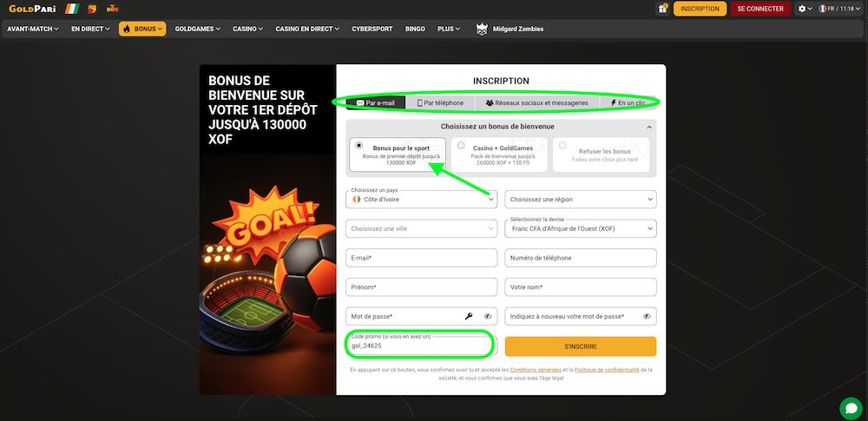
Task: Switch to the En un clic tab
Action: pos(628,103)
